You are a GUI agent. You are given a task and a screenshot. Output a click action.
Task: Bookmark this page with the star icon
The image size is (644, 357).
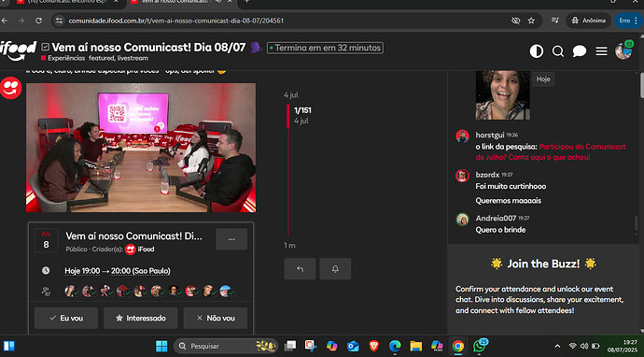531,21
